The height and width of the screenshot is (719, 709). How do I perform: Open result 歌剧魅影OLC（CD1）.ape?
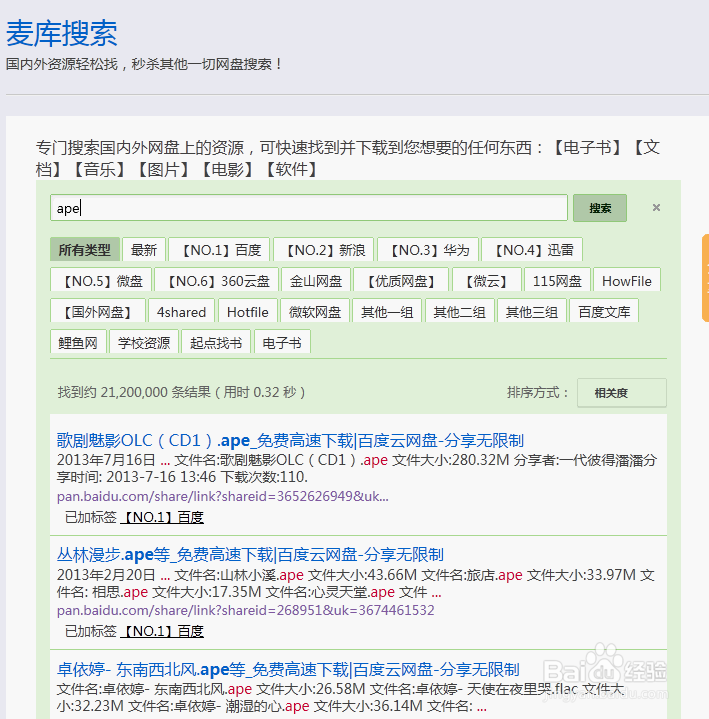[x=290, y=441]
